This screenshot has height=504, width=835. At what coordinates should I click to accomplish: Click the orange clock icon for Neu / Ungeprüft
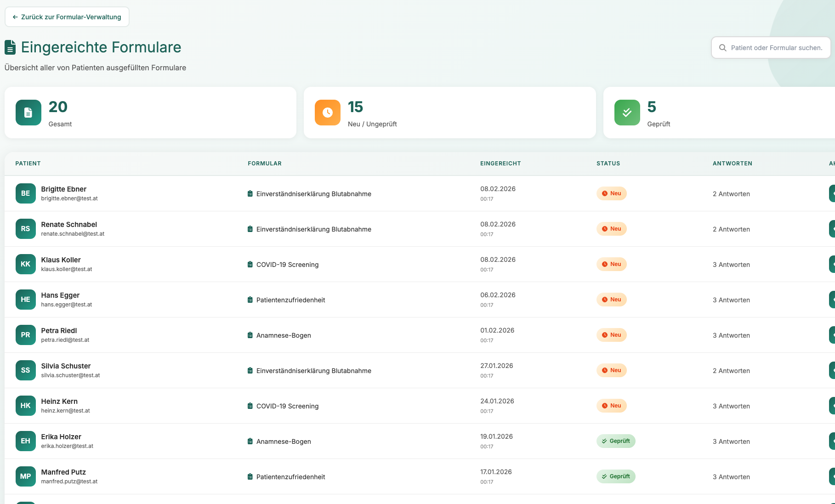coord(327,113)
